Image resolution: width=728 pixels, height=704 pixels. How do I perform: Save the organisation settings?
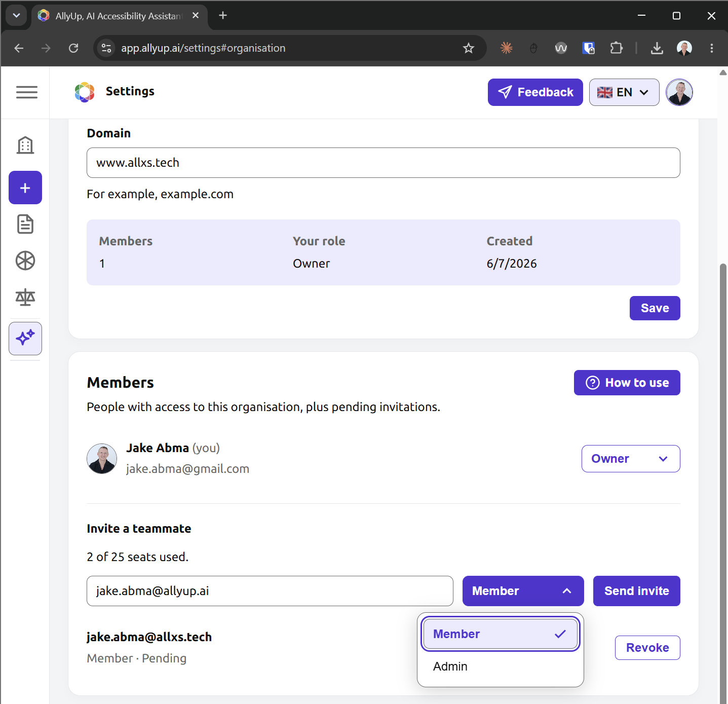click(x=655, y=308)
